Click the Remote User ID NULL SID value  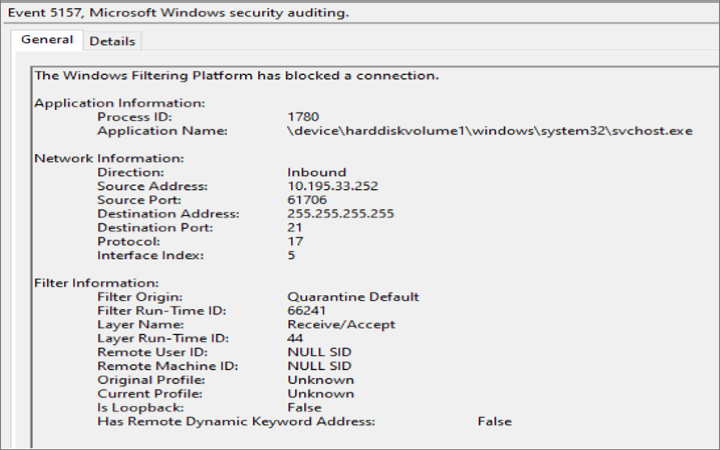pos(319,352)
